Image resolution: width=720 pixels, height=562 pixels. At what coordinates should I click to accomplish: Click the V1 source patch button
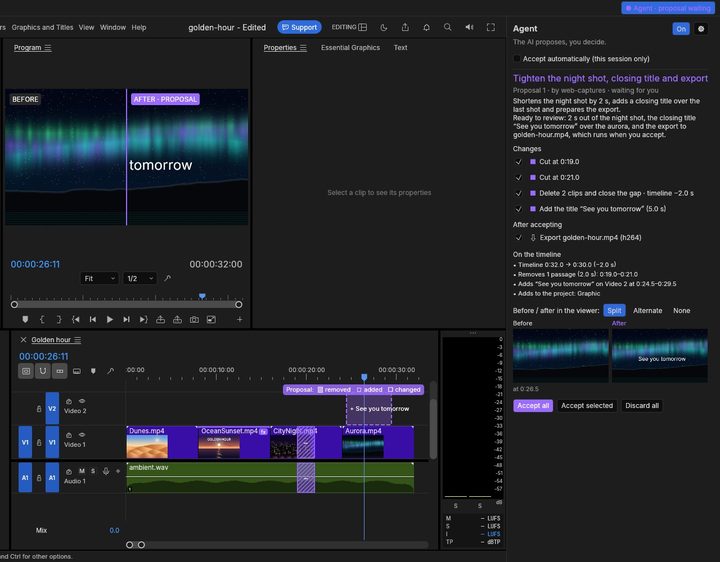(x=25, y=442)
